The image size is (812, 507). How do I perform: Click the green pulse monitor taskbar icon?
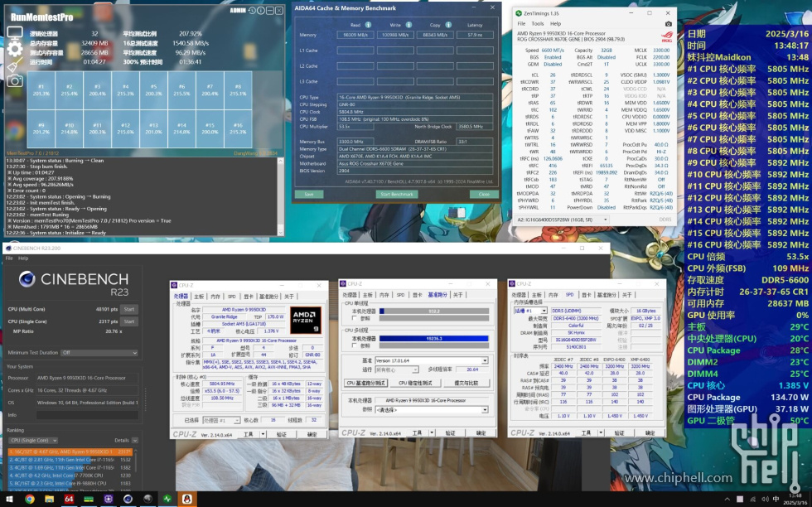click(x=167, y=500)
